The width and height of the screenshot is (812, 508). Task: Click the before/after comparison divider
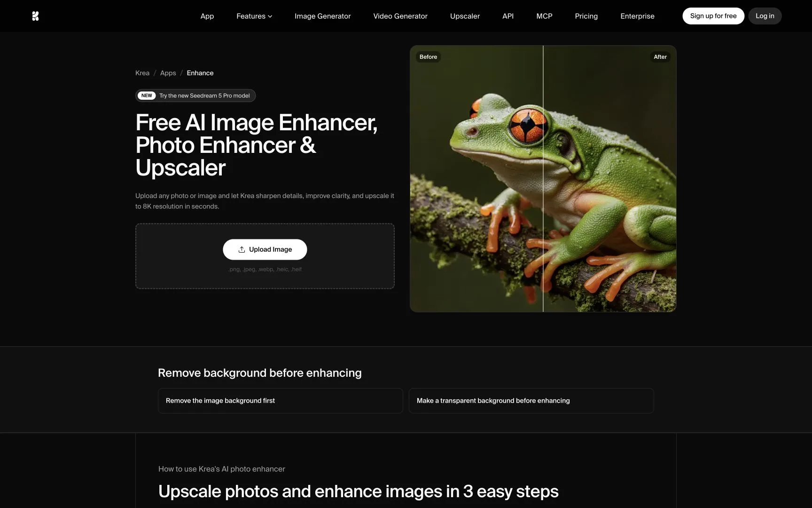pos(543,179)
